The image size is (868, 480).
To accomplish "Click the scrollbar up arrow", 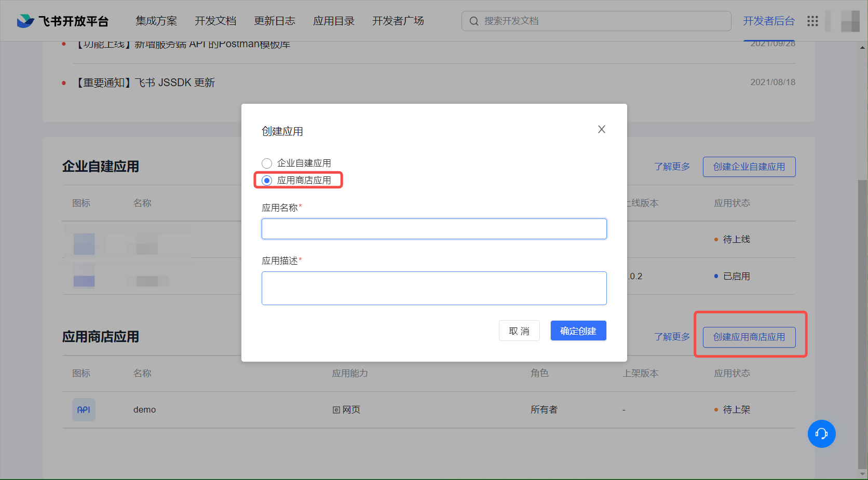I will point(862,48).
